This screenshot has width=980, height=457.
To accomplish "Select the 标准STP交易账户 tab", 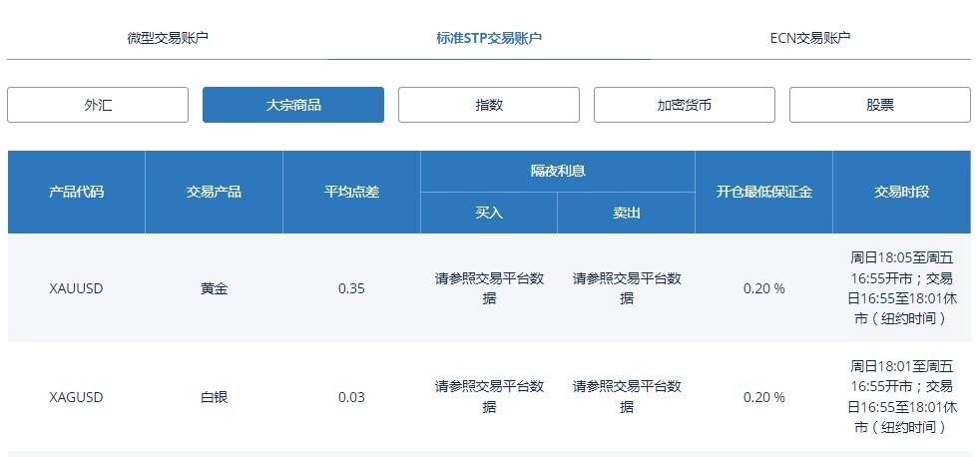I will [x=489, y=38].
